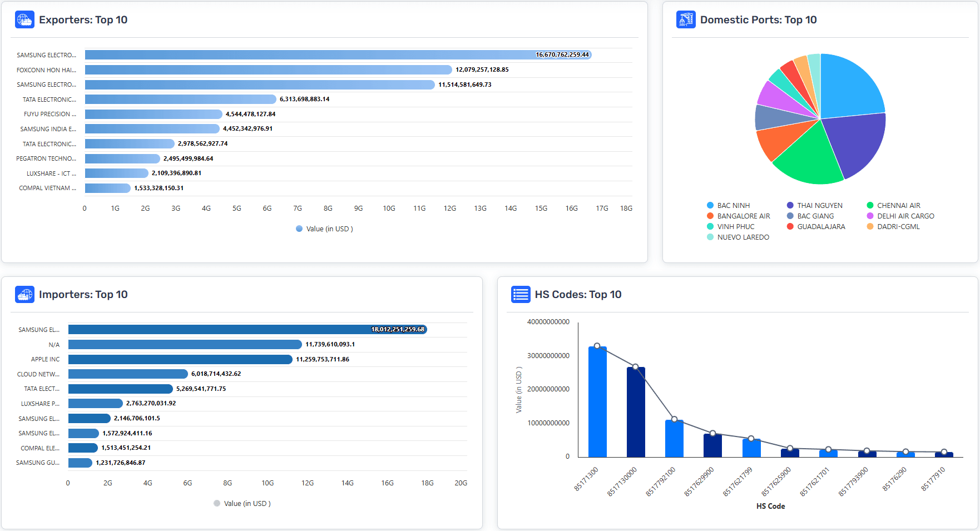Click the HS Codes list icon
This screenshot has width=980, height=531.
point(520,295)
